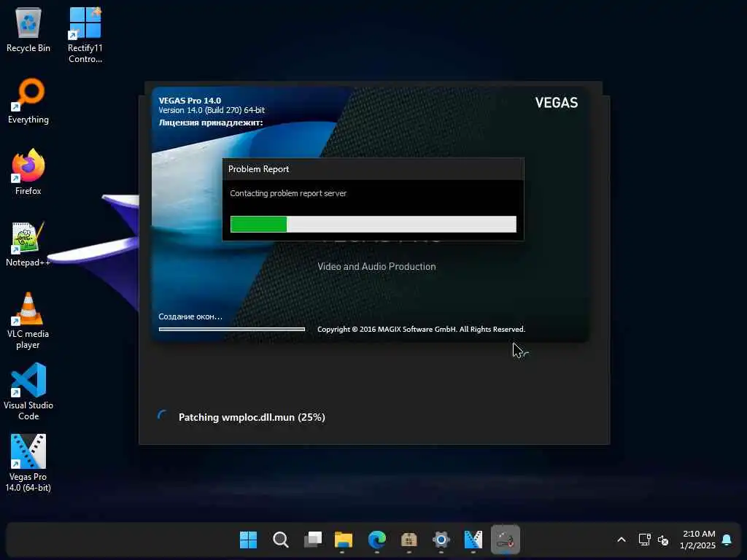Open Microsoft Edge from the taskbar

377,540
